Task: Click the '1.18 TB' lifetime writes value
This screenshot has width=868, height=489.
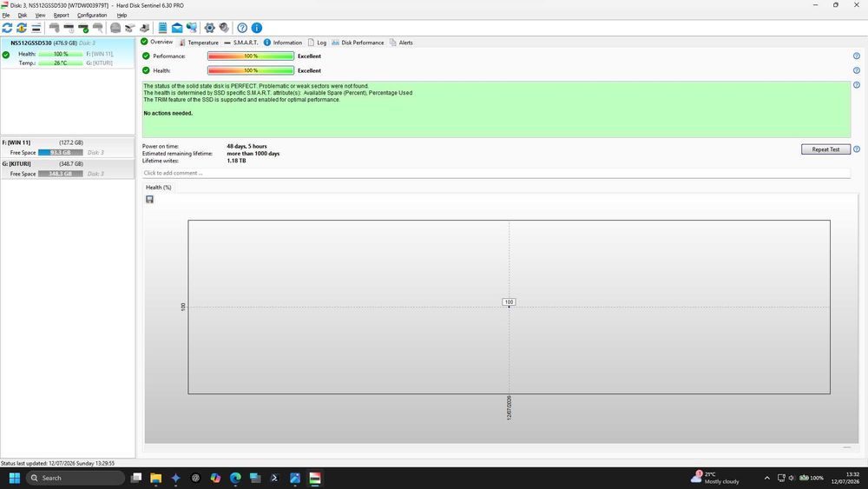Action: pos(236,161)
